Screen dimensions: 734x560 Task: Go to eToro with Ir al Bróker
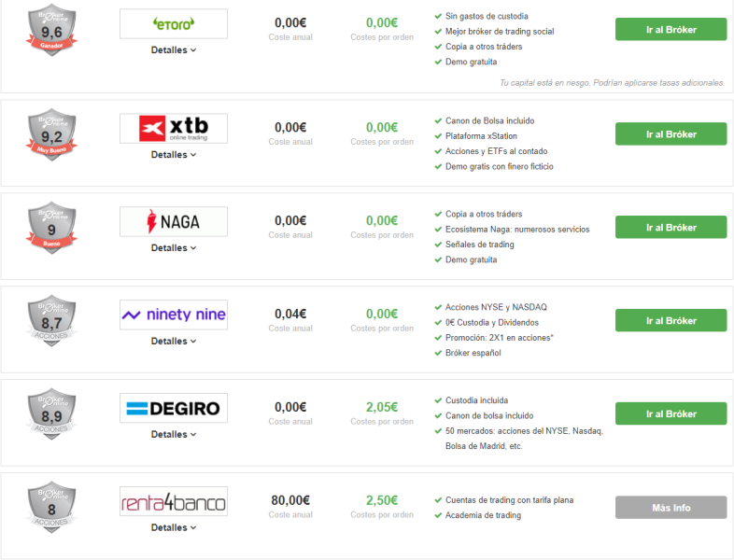point(670,30)
